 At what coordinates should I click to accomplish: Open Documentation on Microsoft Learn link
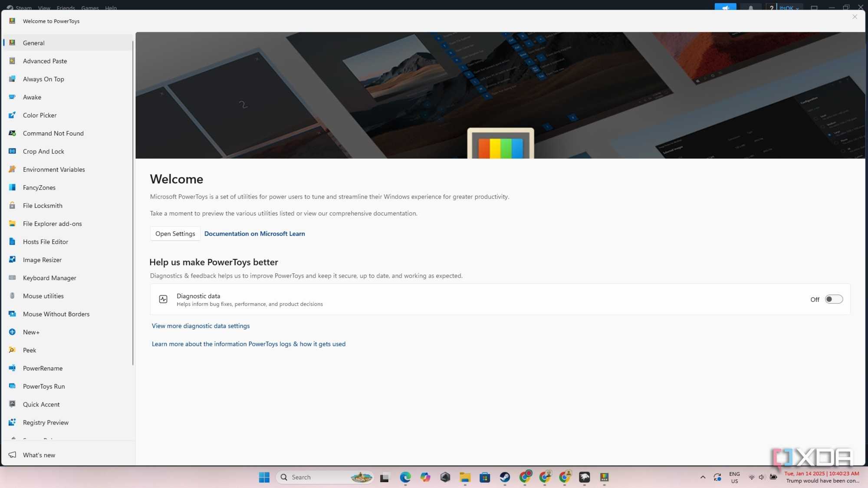(x=254, y=234)
